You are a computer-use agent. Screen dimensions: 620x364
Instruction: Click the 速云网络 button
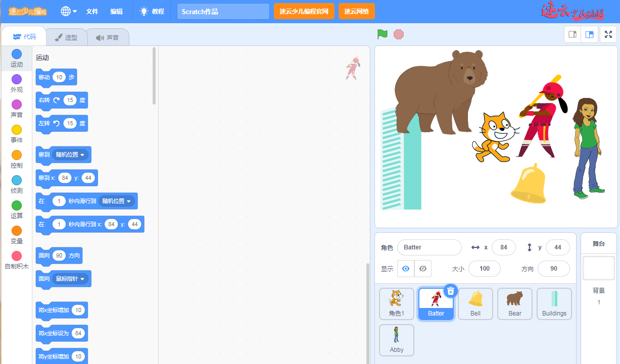[x=356, y=11]
